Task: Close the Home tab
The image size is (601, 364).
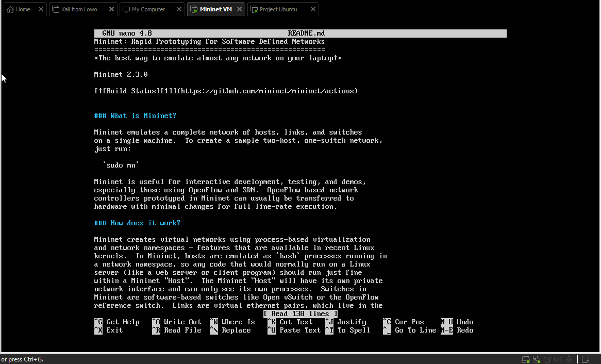Action: point(41,9)
